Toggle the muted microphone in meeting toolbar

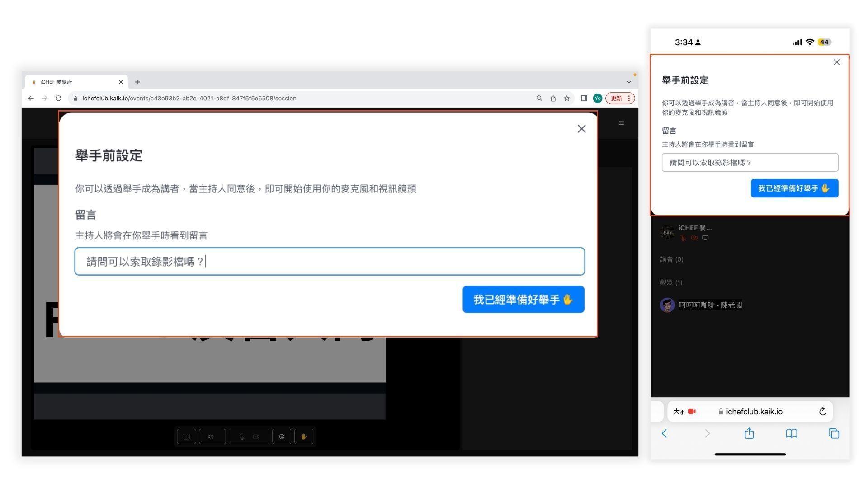pyautogui.click(x=242, y=436)
